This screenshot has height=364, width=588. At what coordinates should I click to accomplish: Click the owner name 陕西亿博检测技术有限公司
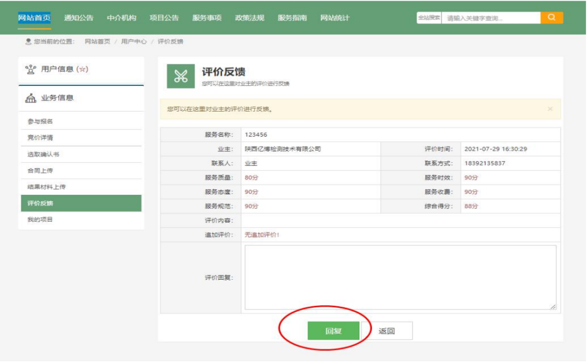283,149
